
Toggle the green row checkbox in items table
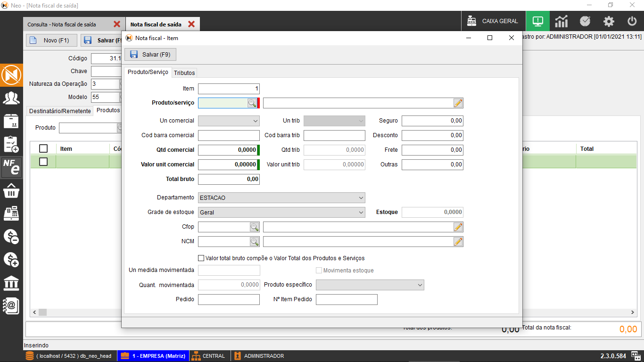click(43, 162)
